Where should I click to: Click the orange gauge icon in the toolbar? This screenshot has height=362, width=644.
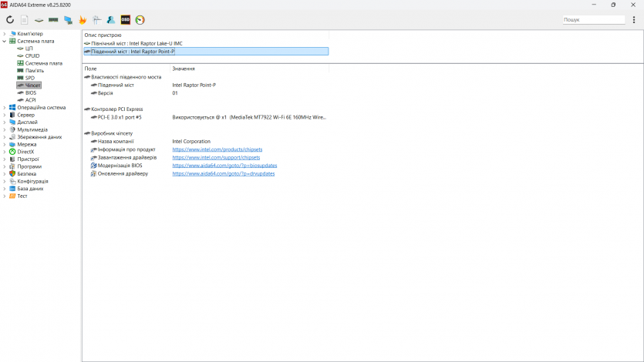point(140,20)
